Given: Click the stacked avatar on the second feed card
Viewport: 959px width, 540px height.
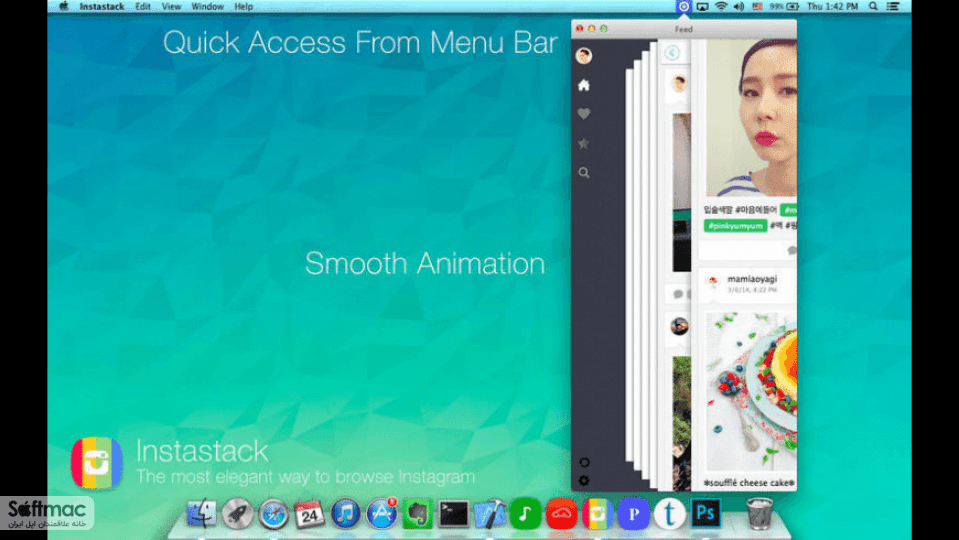Looking at the screenshot, I should (679, 83).
